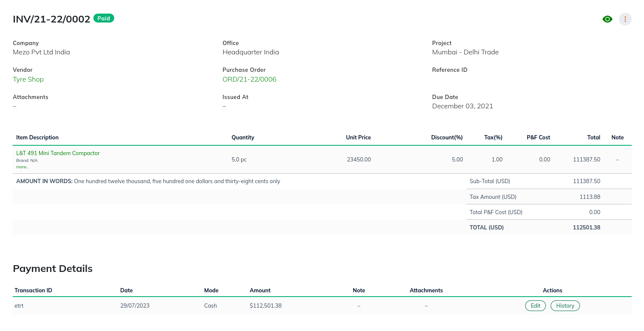
Task: Click payment date 29/07/2023
Action: pos(135,306)
